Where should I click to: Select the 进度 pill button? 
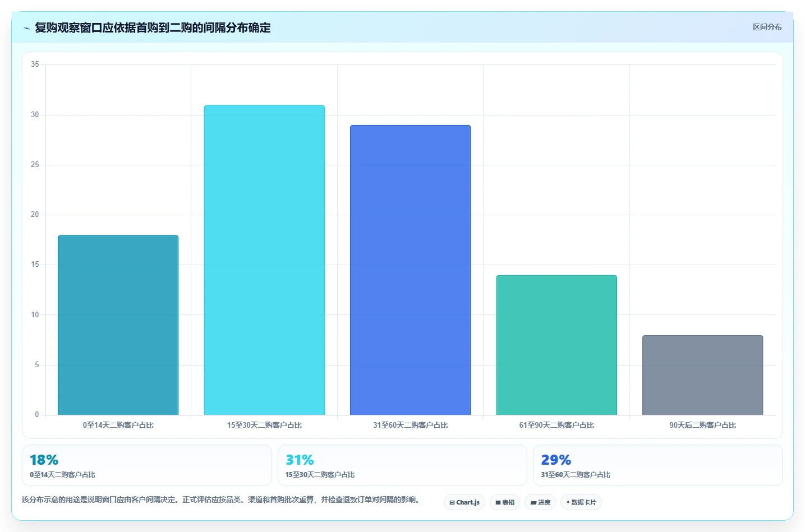[x=540, y=502]
